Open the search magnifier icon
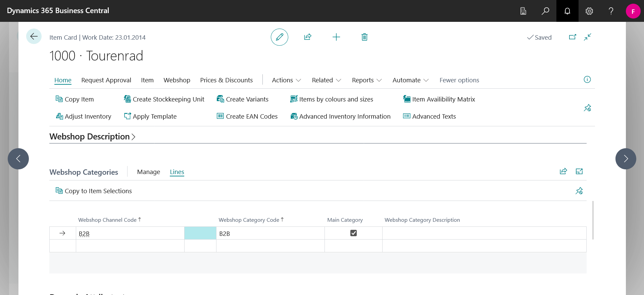The height and width of the screenshot is (295, 644). click(545, 11)
